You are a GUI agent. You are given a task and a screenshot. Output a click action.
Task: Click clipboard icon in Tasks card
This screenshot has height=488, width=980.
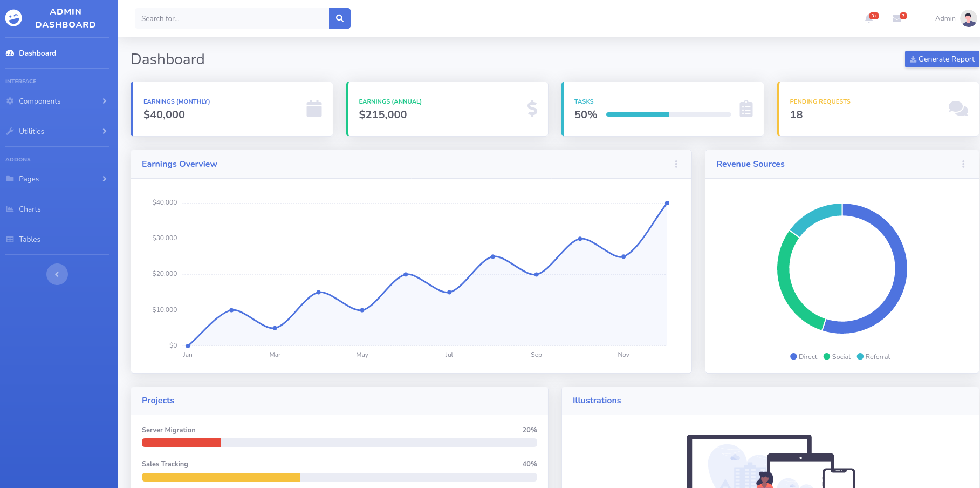(746, 109)
